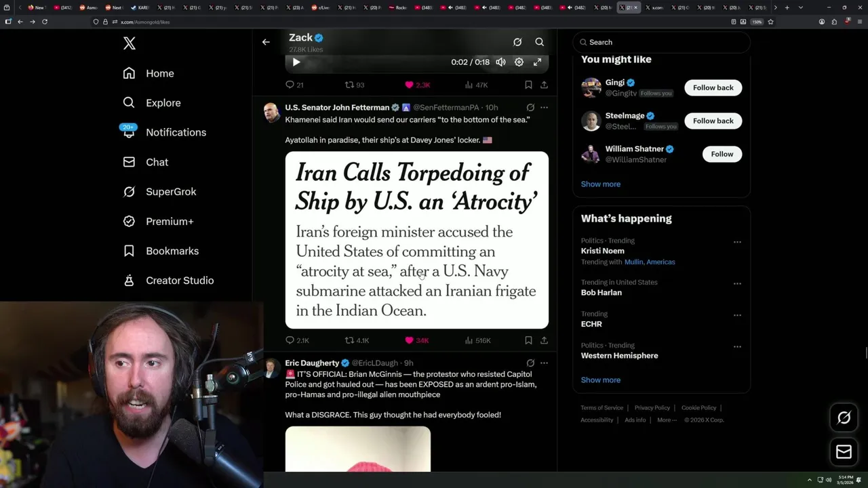Click the X logo in sidebar
This screenshot has width=868, height=488.
pyautogui.click(x=130, y=43)
